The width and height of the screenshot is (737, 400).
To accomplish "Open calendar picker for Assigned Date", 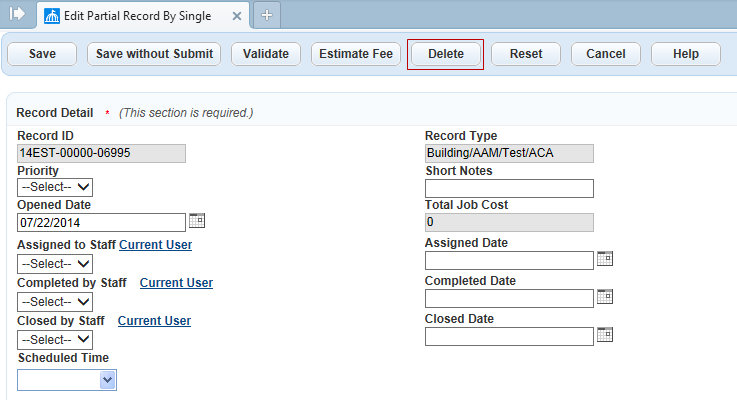I will 604,259.
